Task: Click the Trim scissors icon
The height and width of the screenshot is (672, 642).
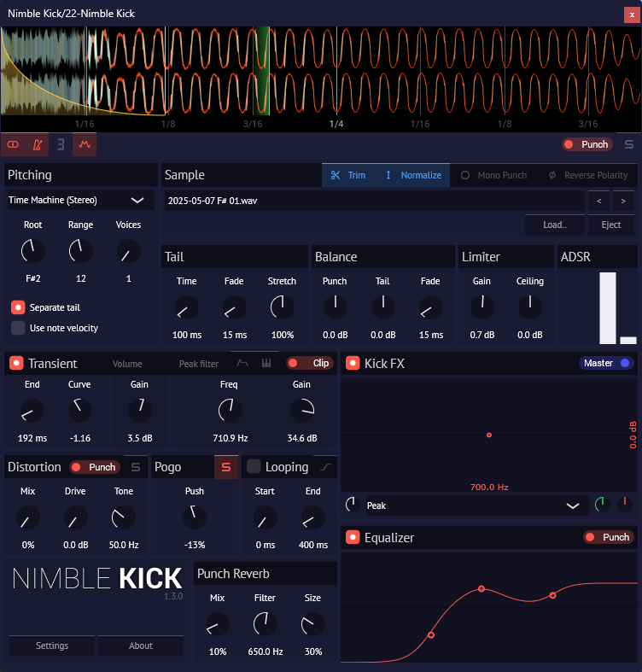Action: (x=336, y=175)
